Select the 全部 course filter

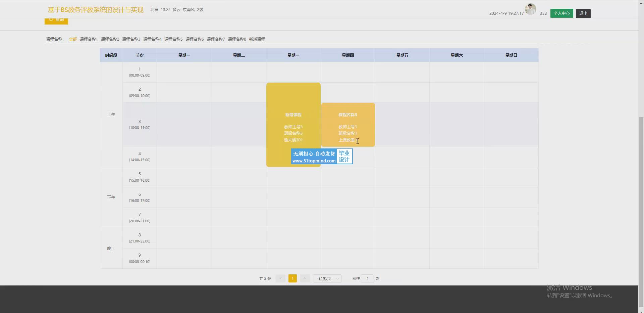point(73,39)
